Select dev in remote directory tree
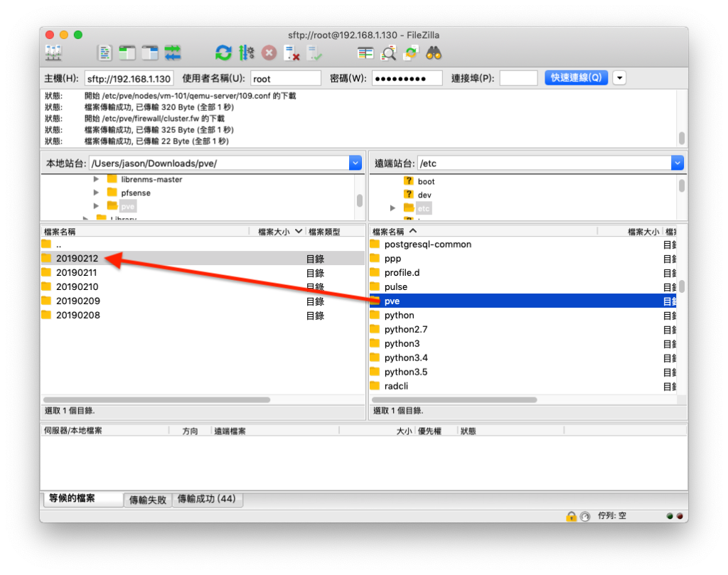The height and width of the screenshot is (575, 728). (424, 195)
